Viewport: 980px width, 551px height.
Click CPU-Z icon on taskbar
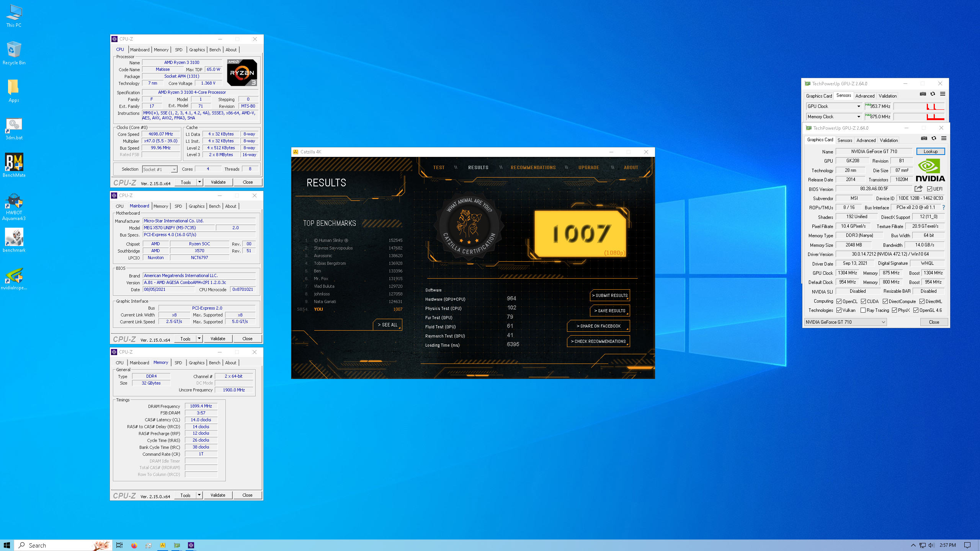point(191,545)
